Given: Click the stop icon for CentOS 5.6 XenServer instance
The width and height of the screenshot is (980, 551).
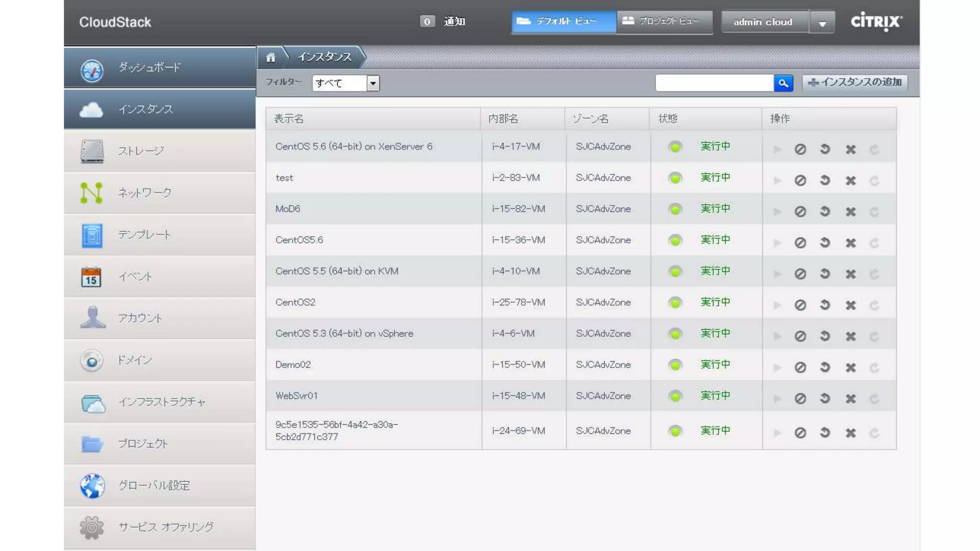Looking at the screenshot, I should click(800, 149).
